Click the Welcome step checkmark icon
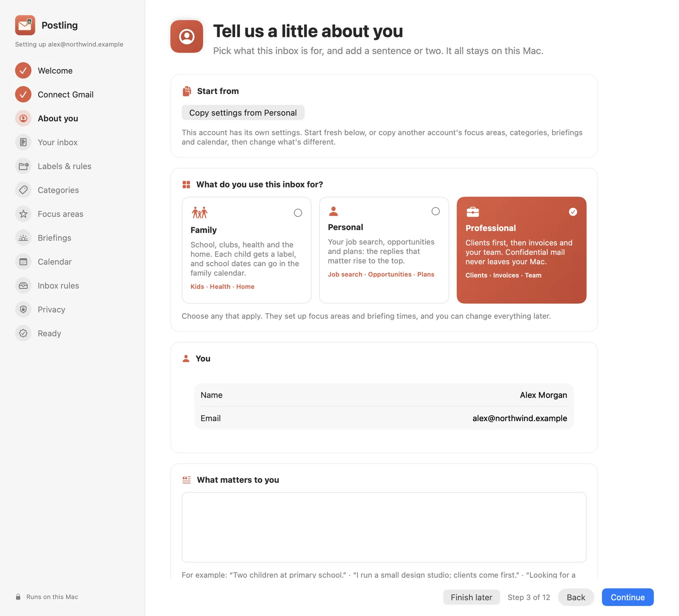Viewport: 679px width, 616px height. click(x=23, y=70)
